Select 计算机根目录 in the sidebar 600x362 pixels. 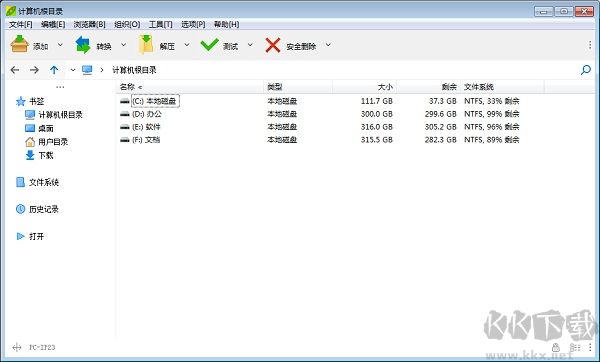[60, 115]
